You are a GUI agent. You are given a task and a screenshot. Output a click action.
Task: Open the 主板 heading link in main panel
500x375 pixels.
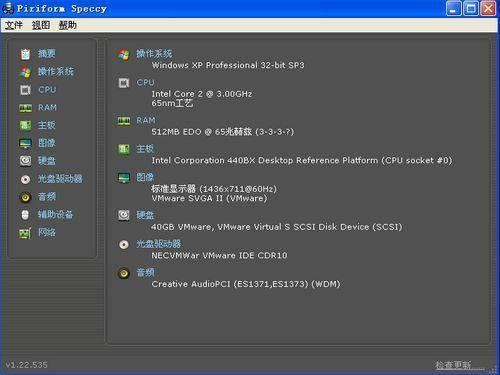(x=145, y=149)
